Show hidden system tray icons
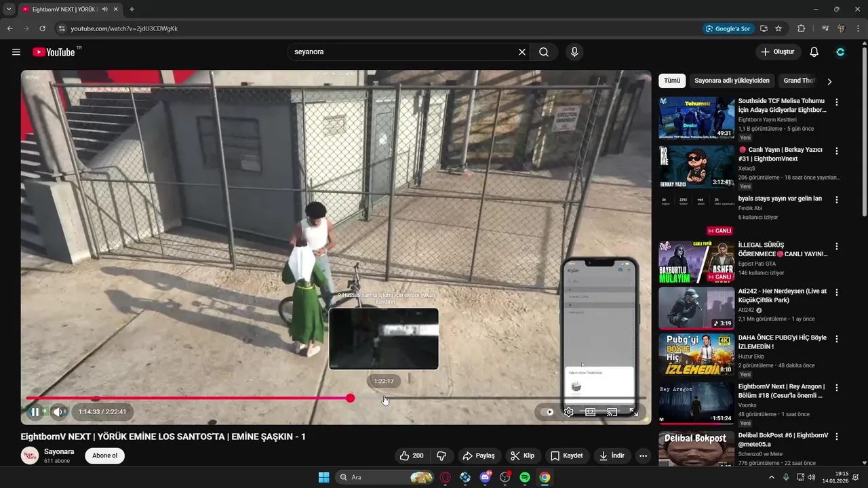 pos(772,477)
